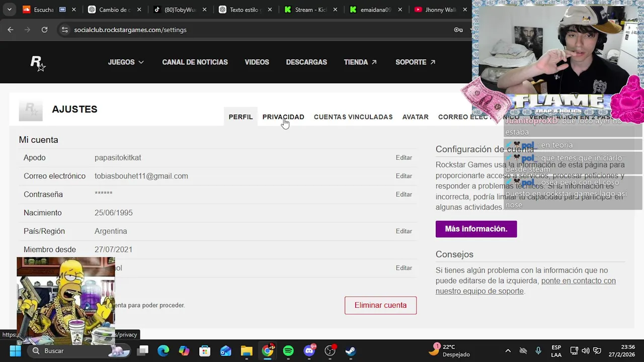
Task: Click the Eliminar cuenta button
Action: (x=380, y=305)
